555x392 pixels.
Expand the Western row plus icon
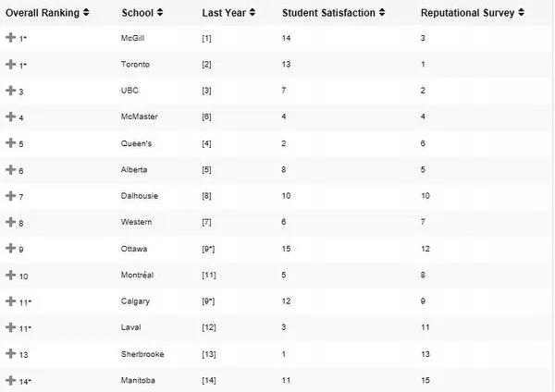pos(10,222)
